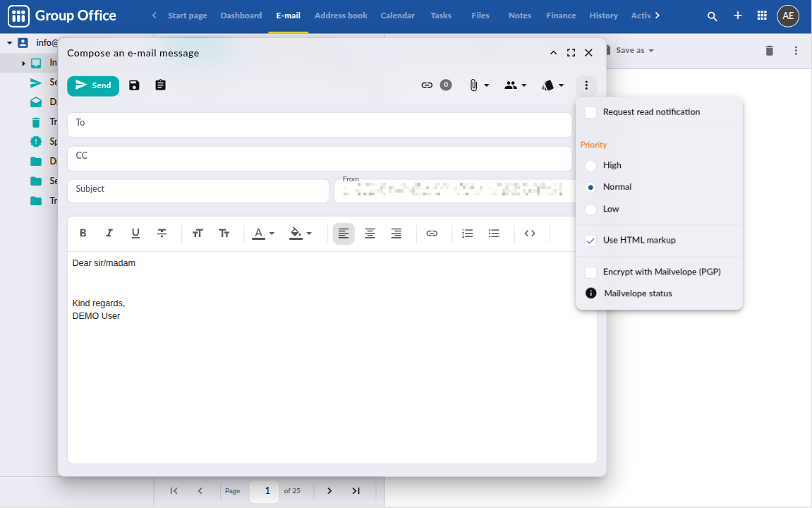Viewport: 812px width, 508px height.
Task: Insert a hyperlink in the editor
Action: tap(432, 234)
